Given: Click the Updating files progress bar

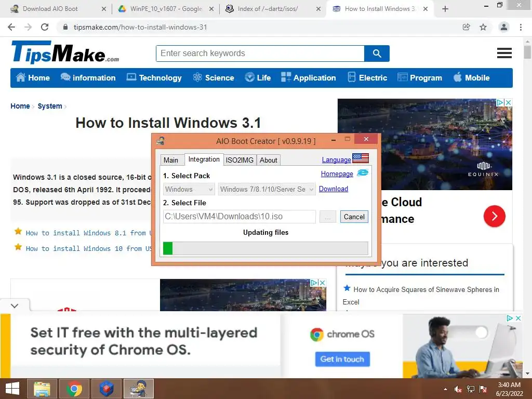Looking at the screenshot, I should click(x=265, y=248).
